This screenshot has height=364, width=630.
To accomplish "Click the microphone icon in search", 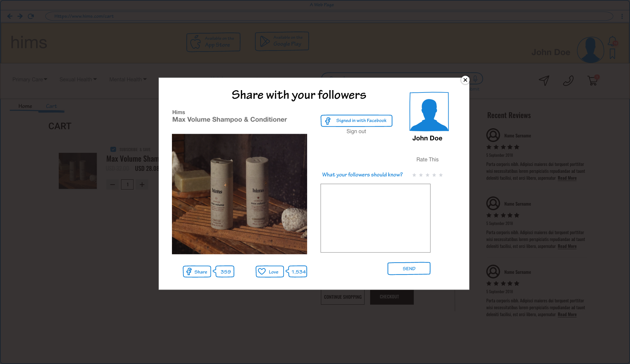I will (x=475, y=78).
